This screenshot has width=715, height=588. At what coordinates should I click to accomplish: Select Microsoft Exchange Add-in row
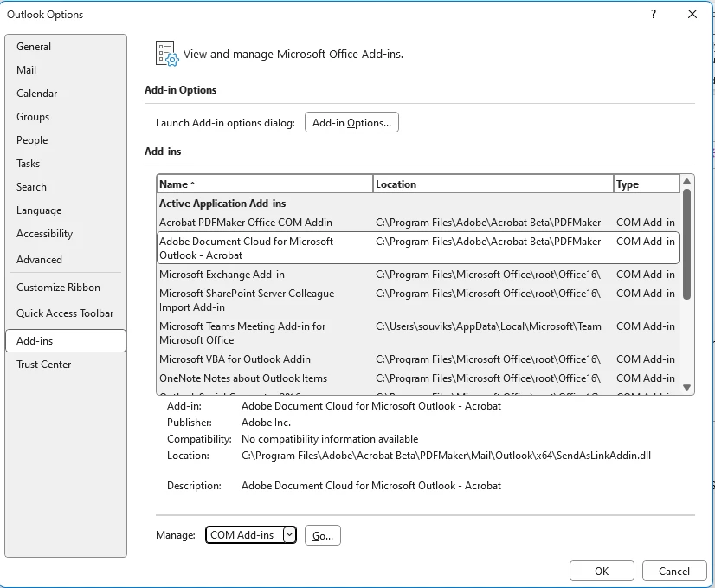click(x=418, y=275)
